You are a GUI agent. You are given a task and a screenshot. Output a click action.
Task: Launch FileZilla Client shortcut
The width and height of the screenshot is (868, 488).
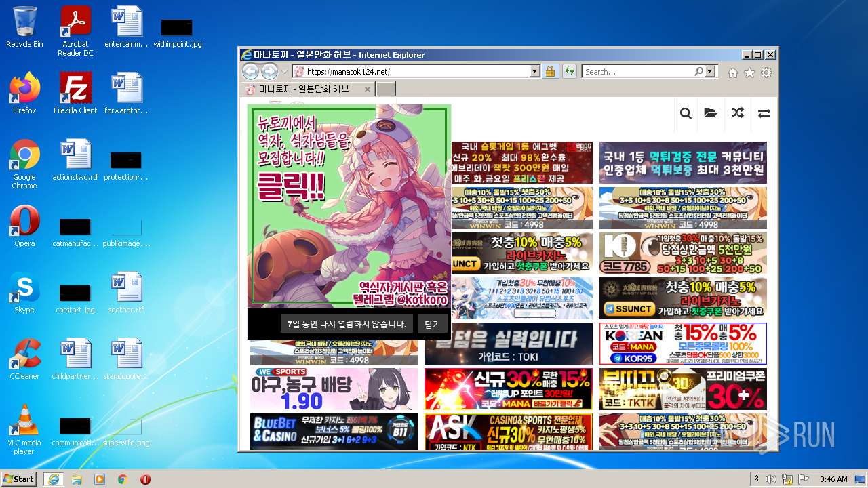pyautogui.click(x=75, y=94)
